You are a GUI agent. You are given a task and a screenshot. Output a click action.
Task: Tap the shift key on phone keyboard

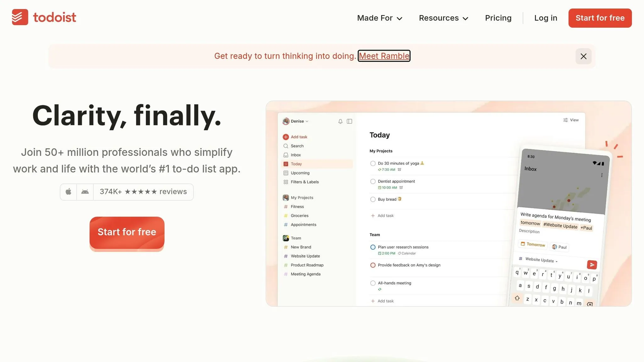[517, 298]
